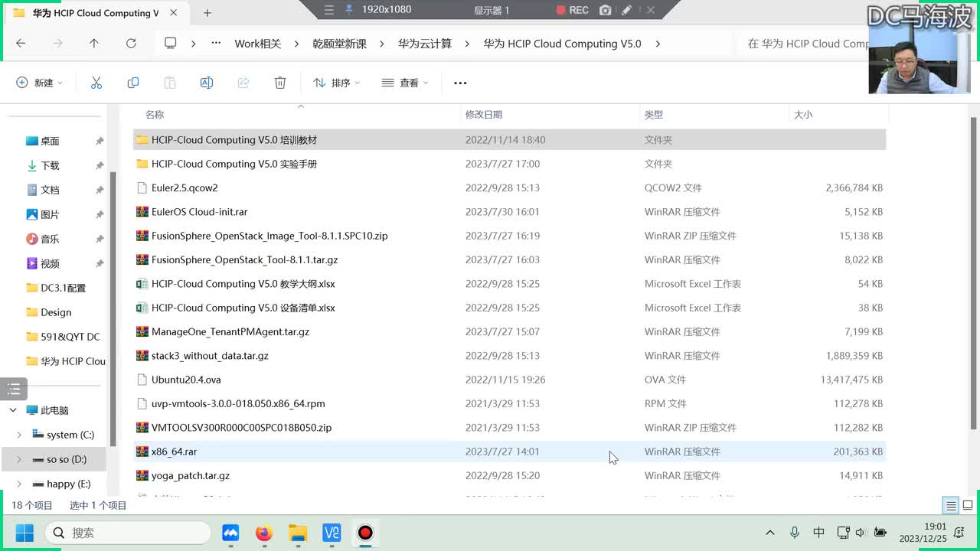Select EulerOS Cloud-init.rar file
This screenshot has width=980, height=551.
tap(510, 212)
